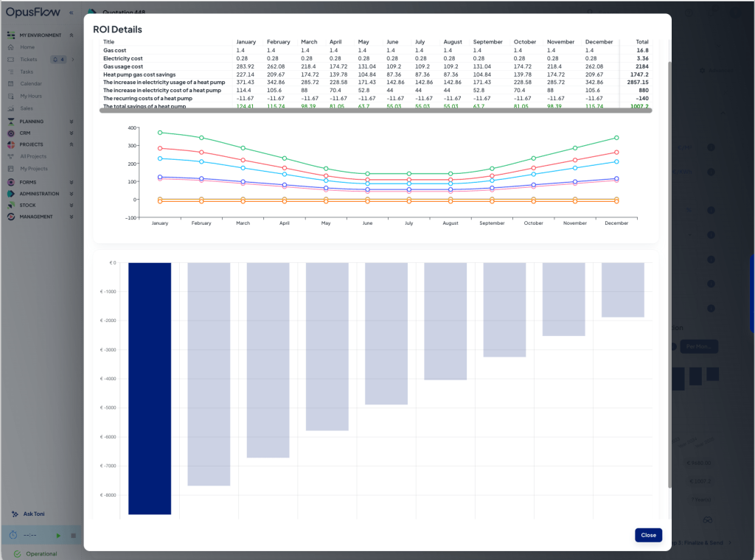
Task: Open Ask Toni assistant
Action: [x=34, y=514]
